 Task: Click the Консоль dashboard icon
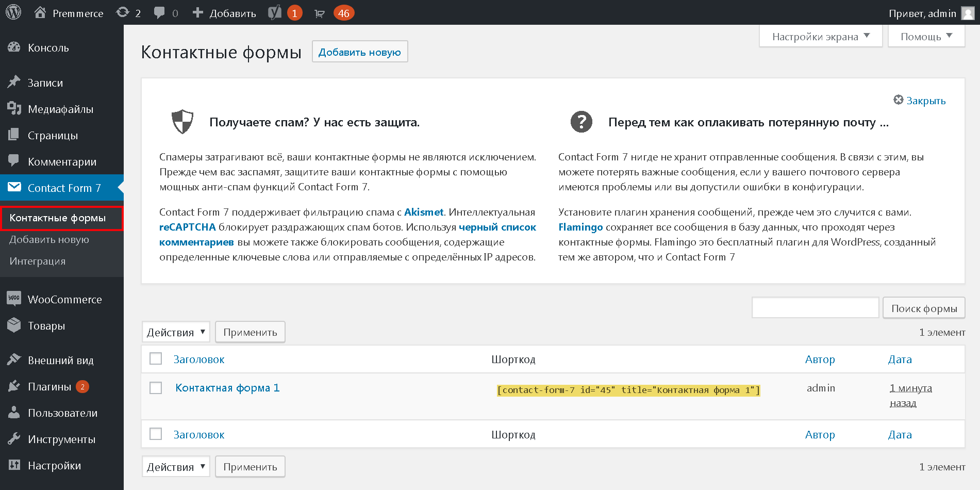(x=14, y=47)
